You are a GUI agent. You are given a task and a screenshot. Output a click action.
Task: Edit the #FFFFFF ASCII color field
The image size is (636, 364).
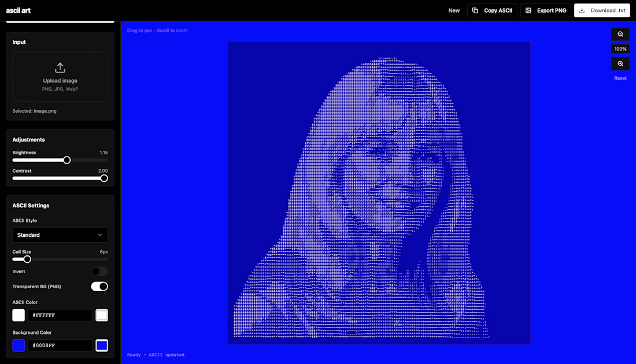[60, 315]
